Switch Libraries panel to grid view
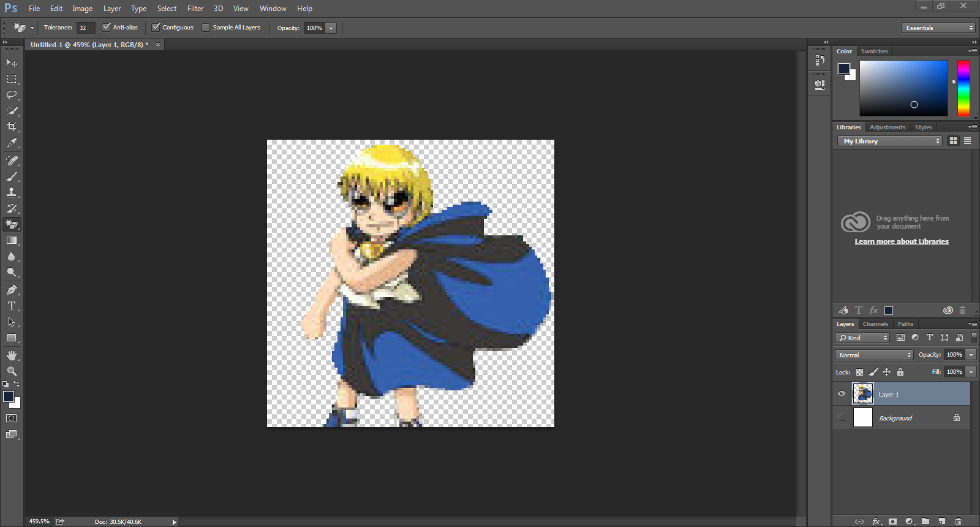The image size is (980, 527). [x=953, y=141]
